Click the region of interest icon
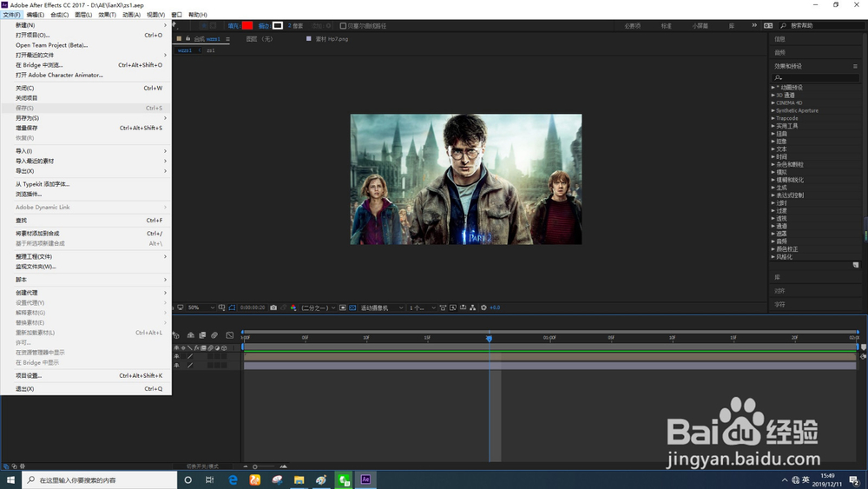The height and width of the screenshot is (489, 868). 343,307
